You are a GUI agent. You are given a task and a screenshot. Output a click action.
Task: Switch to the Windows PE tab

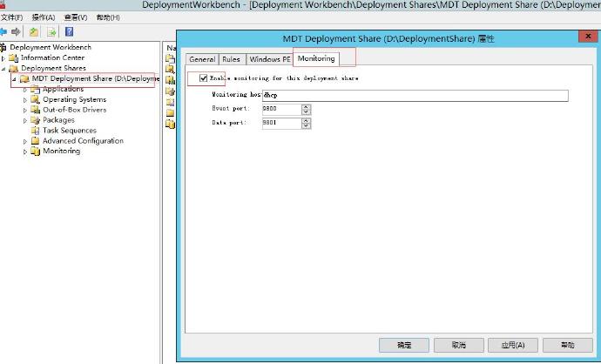pyautogui.click(x=270, y=59)
